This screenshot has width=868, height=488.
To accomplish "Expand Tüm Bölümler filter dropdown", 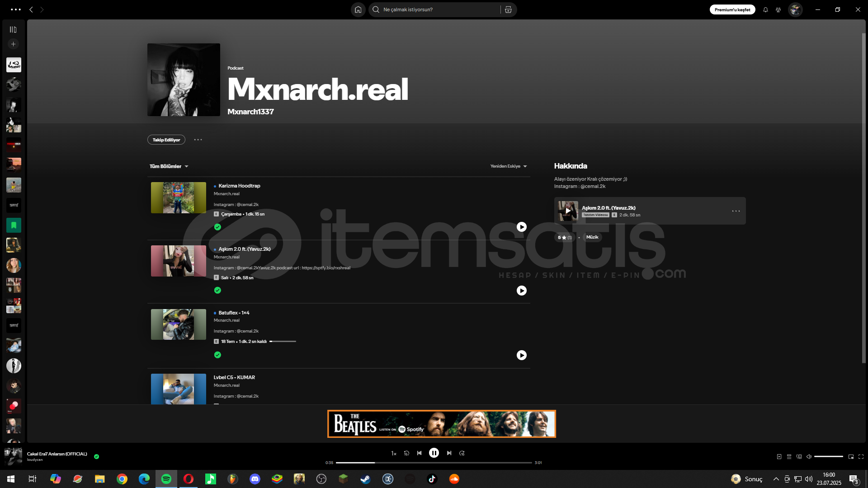I will (x=169, y=166).
